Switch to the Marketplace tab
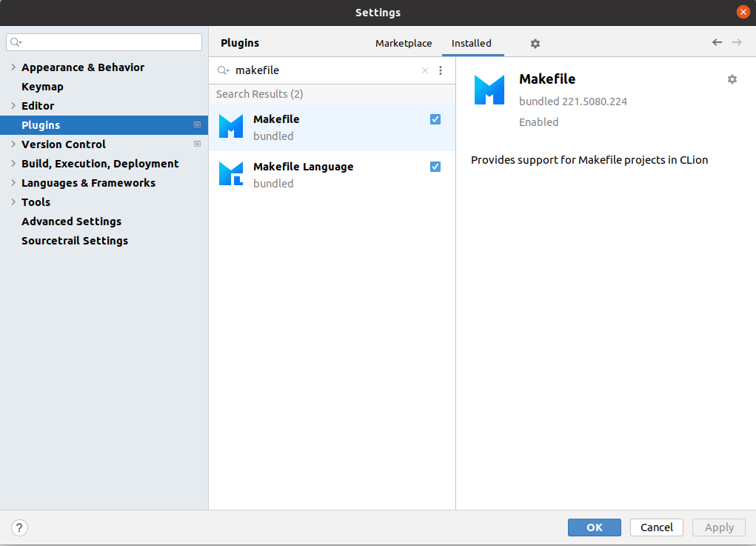 pos(404,44)
